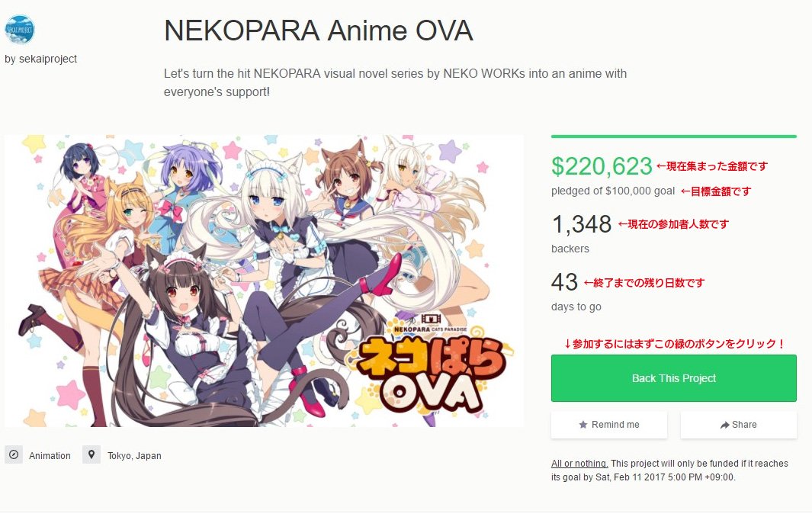Click the Back This Project button
The height and width of the screenshot is (517, 812).
pyautogui.click(x=674, y=378)
